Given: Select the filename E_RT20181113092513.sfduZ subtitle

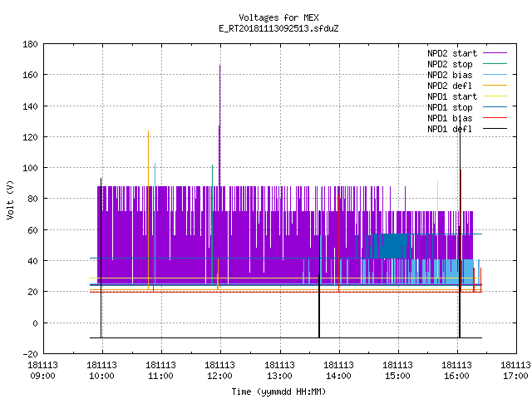Looking at the screenshot, I should pos(279,28).
